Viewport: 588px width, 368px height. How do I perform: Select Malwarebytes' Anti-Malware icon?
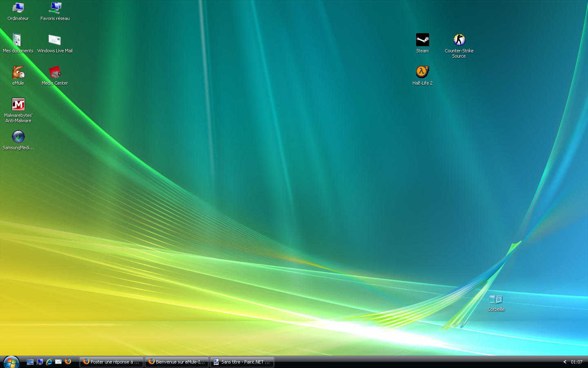pyautogui.click(x=18, y=110)
